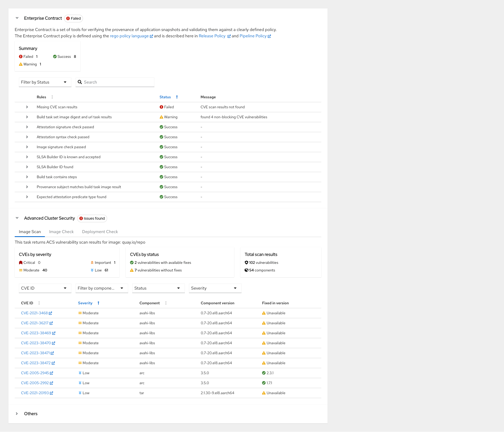Open the Pipeline Policy link
Screen dimensions: 504x432
[x=255, y=36]
